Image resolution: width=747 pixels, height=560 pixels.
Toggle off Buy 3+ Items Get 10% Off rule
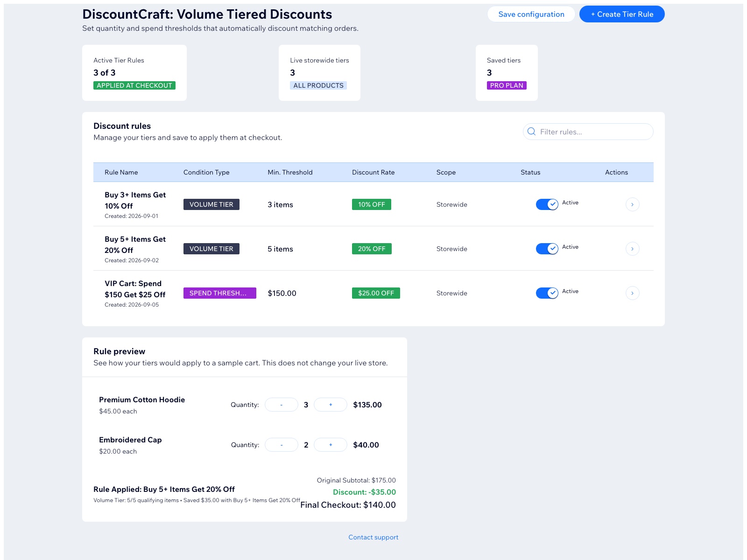pos(547,204)
